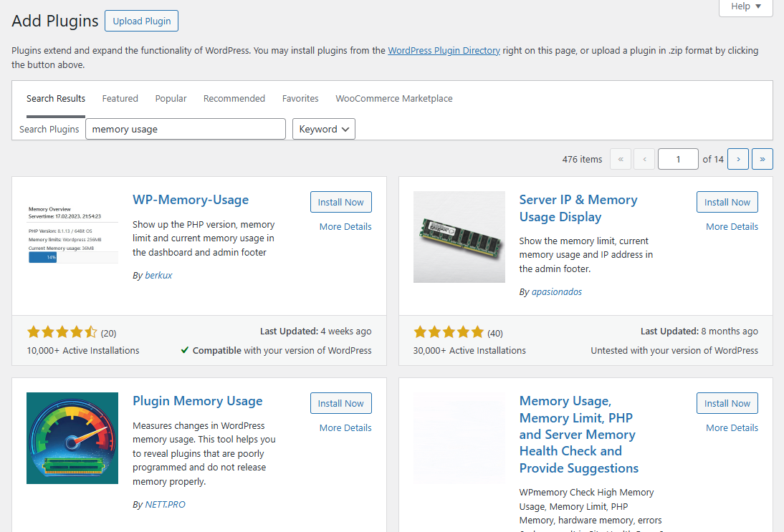Click the five-star rating for Server IP & Memory
This screenshot has width=784, height=532.
pyautogui.click(x=449, y=332)
